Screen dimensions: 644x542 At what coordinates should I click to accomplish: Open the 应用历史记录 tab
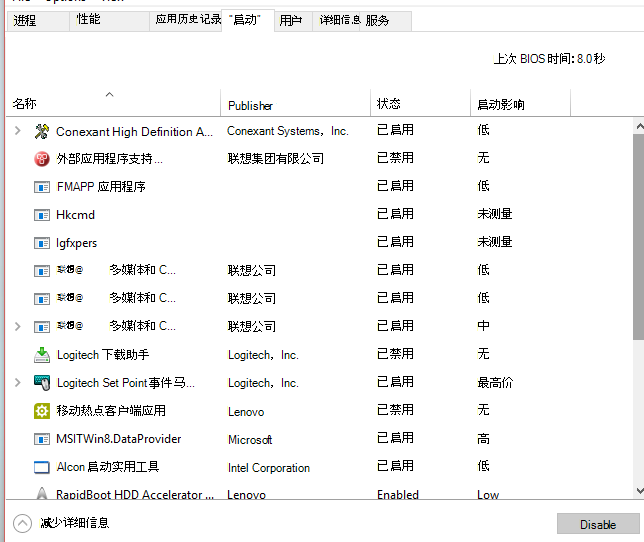[x=188, y=19]
